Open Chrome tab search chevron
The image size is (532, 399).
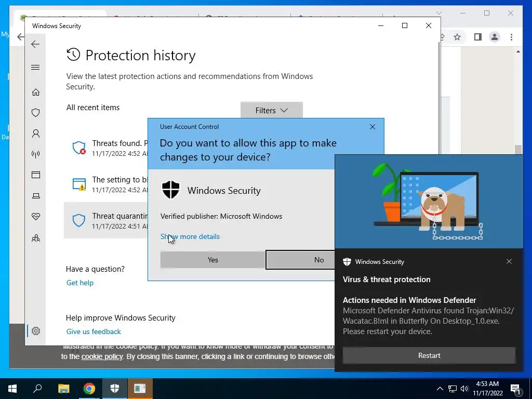coord(438,13)
